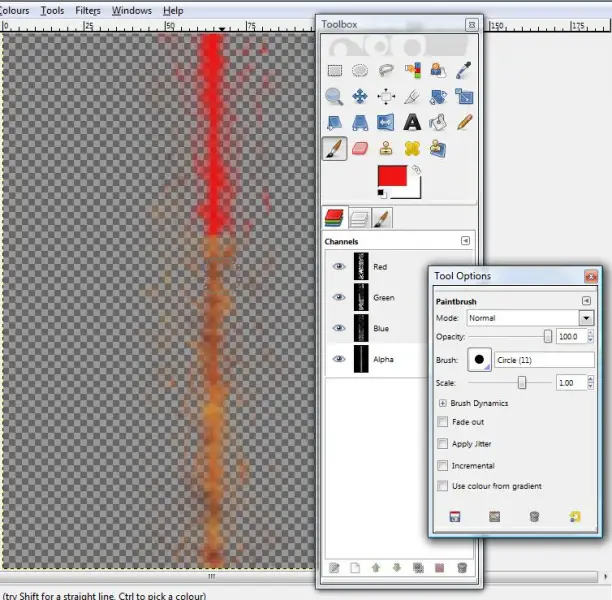Swap foreground and background colours
This screenshot has width=612, height=600.
(x=416, y=169)
